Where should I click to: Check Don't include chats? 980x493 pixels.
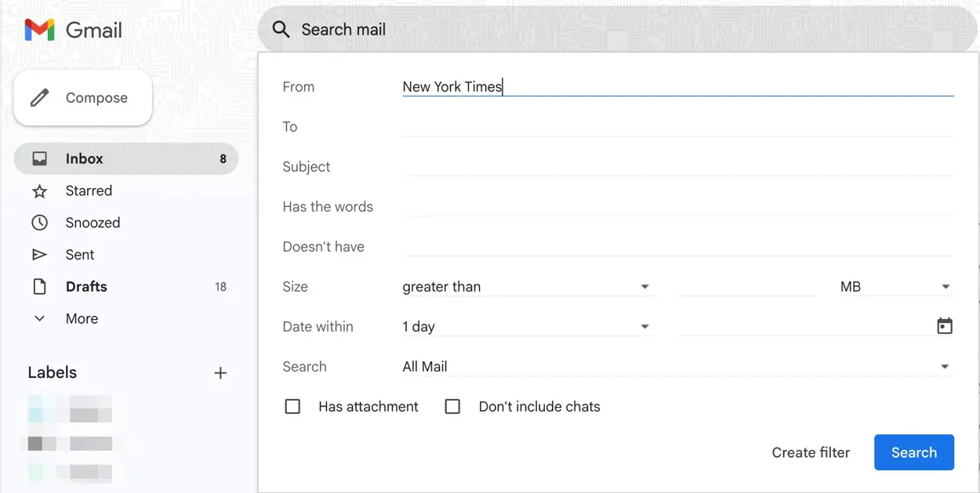point(452,406)
